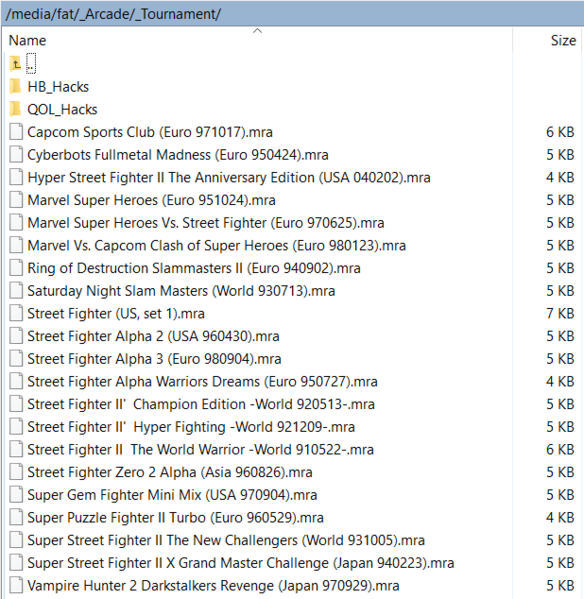
Task: Click the 5 KB size of Cyberbots Fullmetal Madness
Action: point(560,155)
